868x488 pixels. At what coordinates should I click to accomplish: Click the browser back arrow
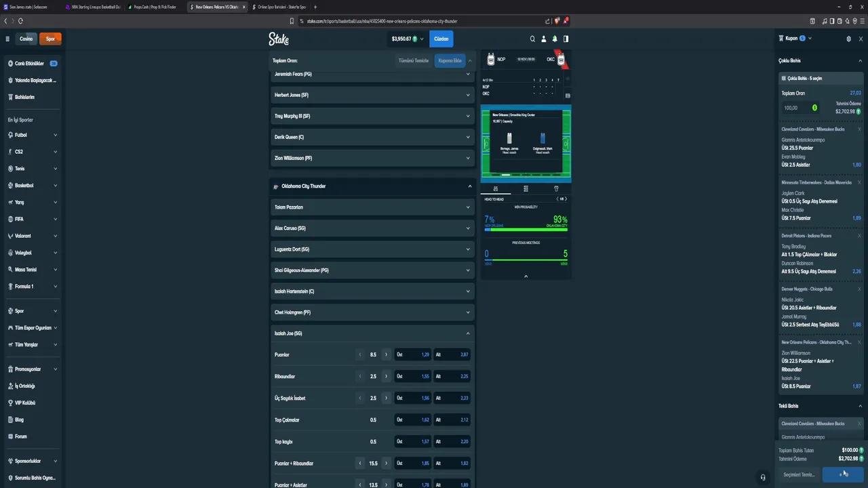coord(5,21)
